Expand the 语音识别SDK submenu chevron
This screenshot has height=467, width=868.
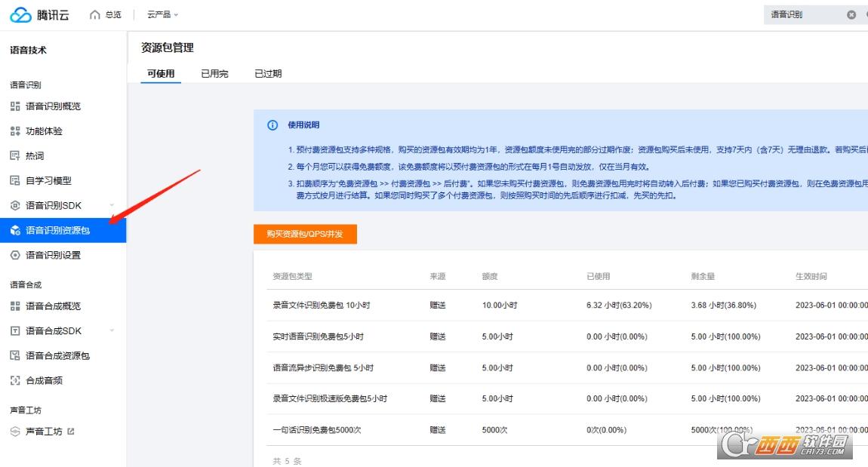tap(112, 205)
